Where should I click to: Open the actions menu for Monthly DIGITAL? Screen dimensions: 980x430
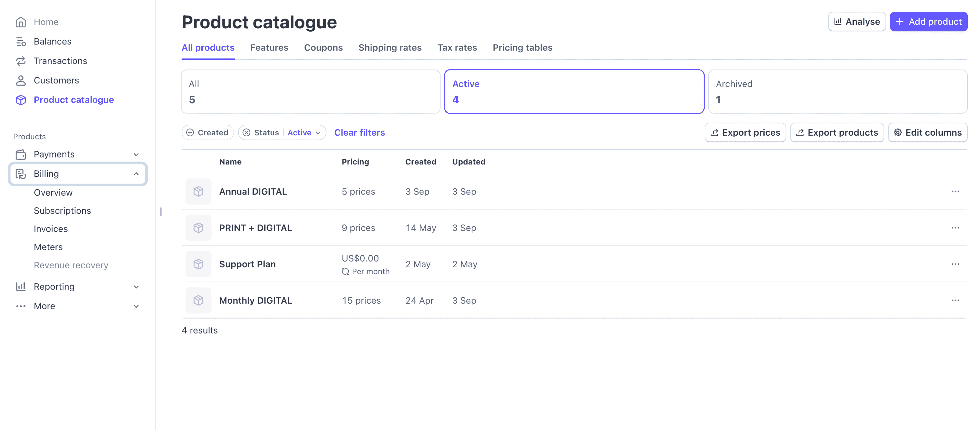coord(955,300)
